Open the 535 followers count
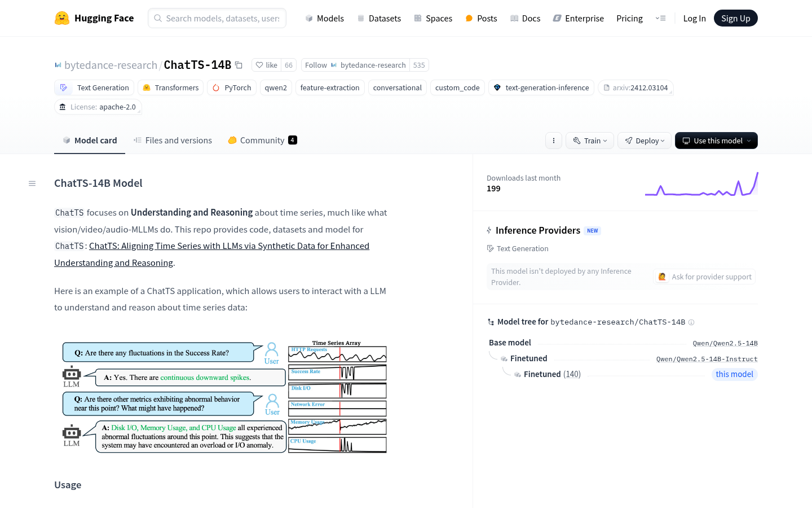 [419, 65]
